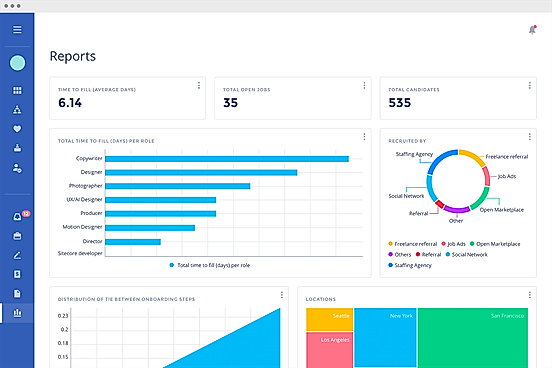The width and height of the screenshot is (552, 368).
Task: Select the San Francisco green treemap block
Action: (473, 338)
